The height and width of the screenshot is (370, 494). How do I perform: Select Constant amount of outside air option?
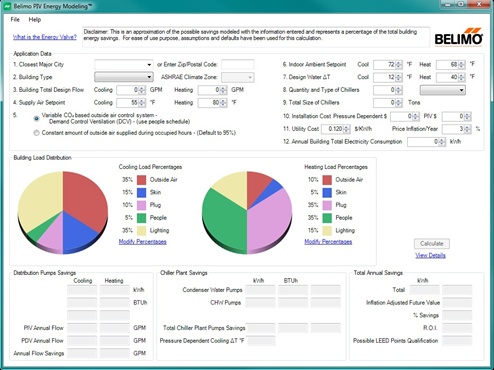[x=36, y=133]
